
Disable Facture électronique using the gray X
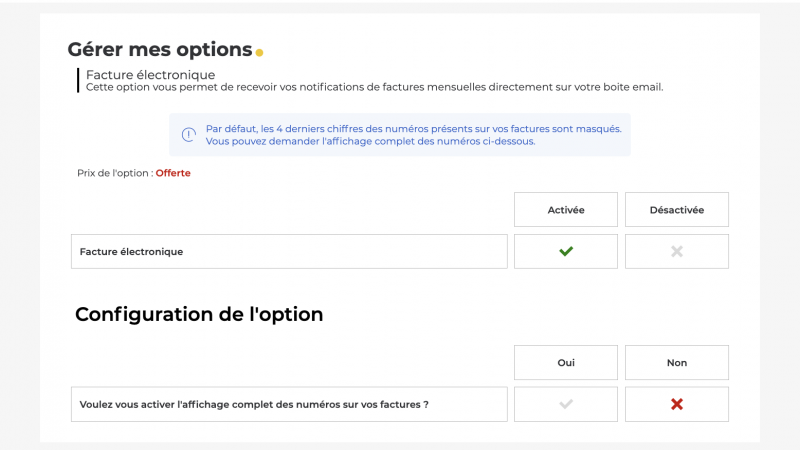tap(677, 252)
